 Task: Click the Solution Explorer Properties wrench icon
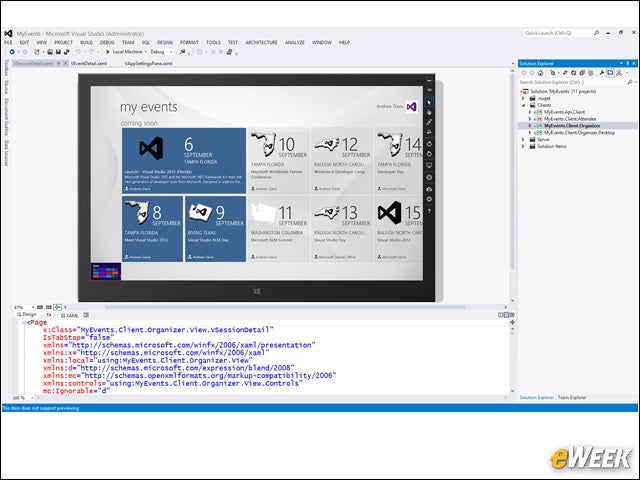(602, 73)
